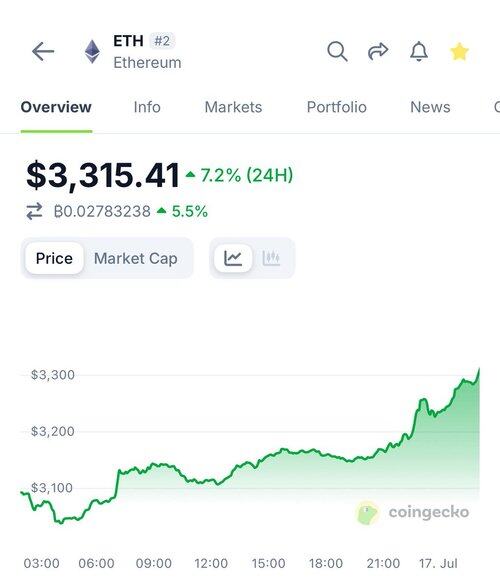The height and width of the screenshot is (586, 500).
Task: Select the candlestick chart mode
Action: [271, 258]
